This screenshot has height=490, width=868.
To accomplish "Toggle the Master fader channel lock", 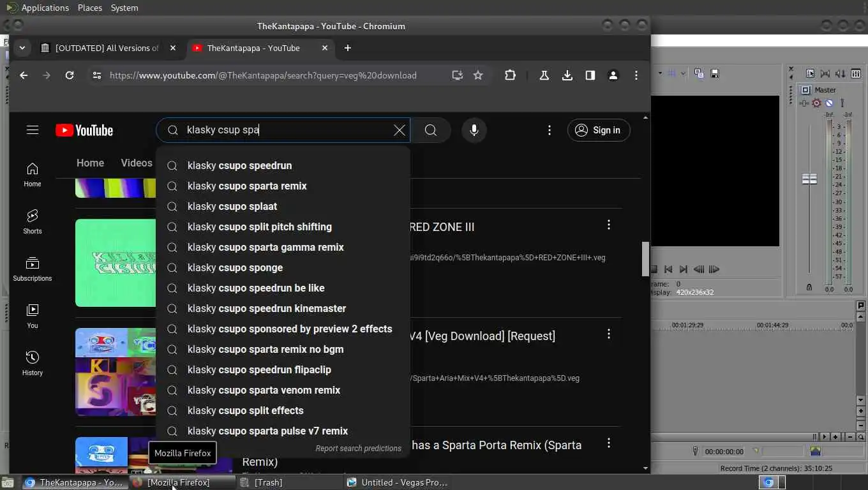I will tap(809, 288).
